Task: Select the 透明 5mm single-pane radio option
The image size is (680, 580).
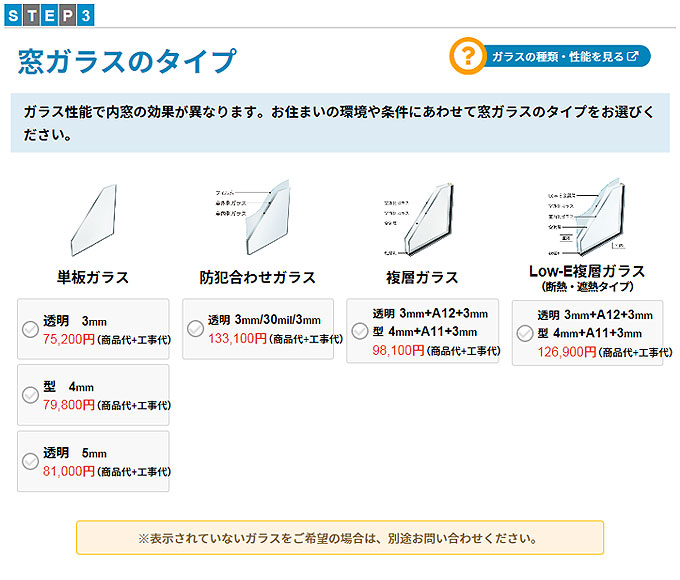Action: (x=30, y=461)
